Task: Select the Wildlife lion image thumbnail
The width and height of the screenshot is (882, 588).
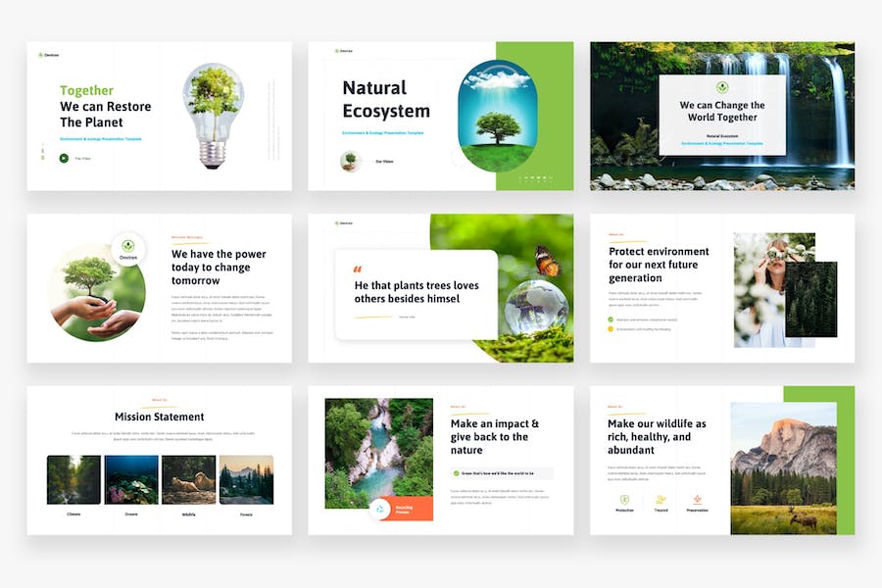Action: tap(188, 479)
